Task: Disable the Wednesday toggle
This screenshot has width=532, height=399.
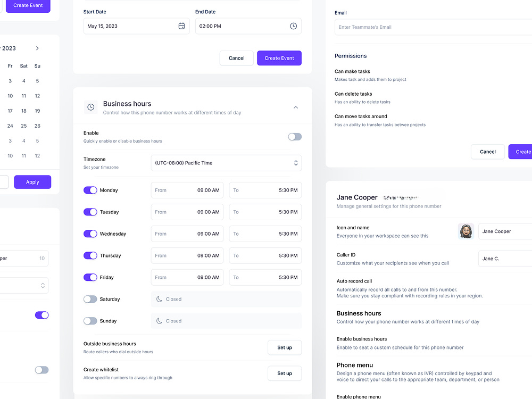Action: 90,234
